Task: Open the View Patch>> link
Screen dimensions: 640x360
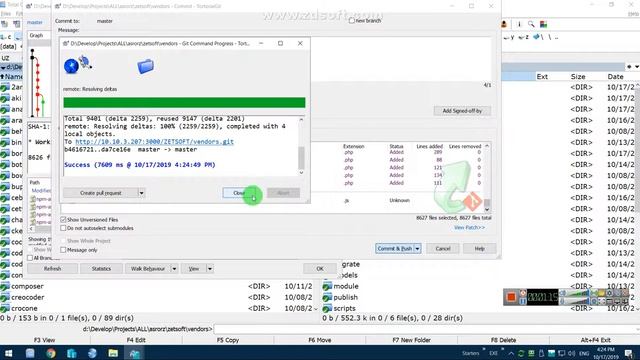Action: coord(469,227)
